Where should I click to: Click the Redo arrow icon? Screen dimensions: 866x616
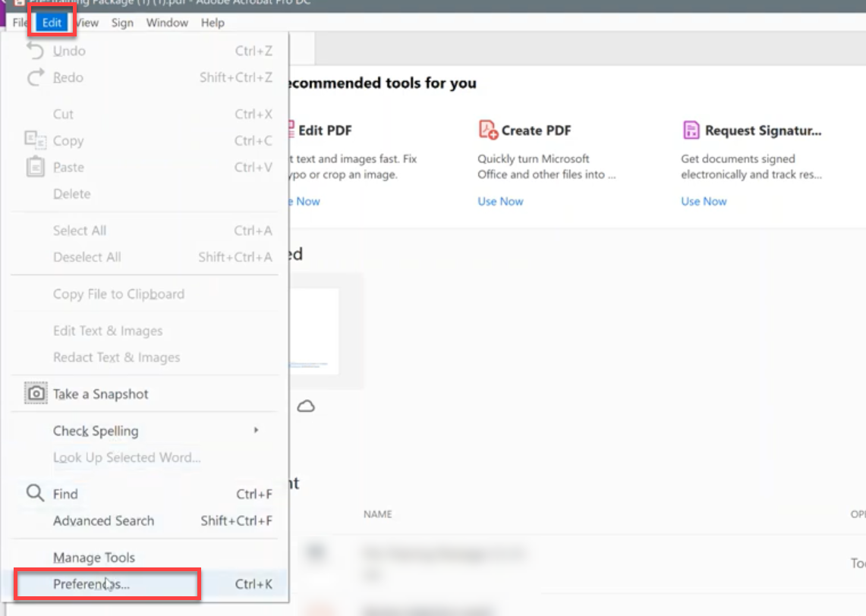[36, 77]
